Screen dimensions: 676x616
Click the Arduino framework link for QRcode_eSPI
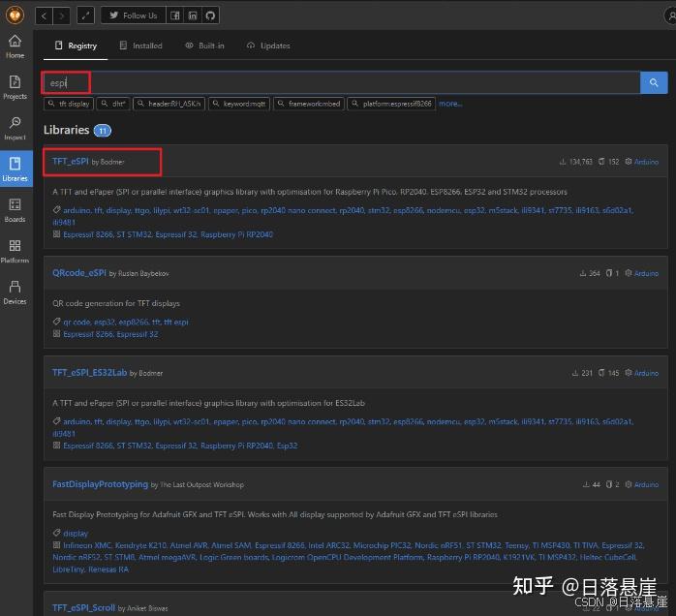(646, 274)
